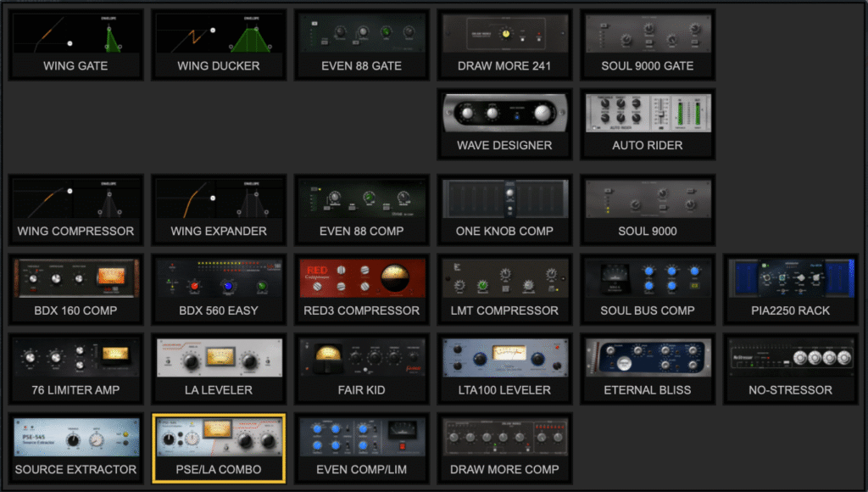
Task: Click the WAVE DESIGNER thumbnail
Action: [x=504, y=125]
